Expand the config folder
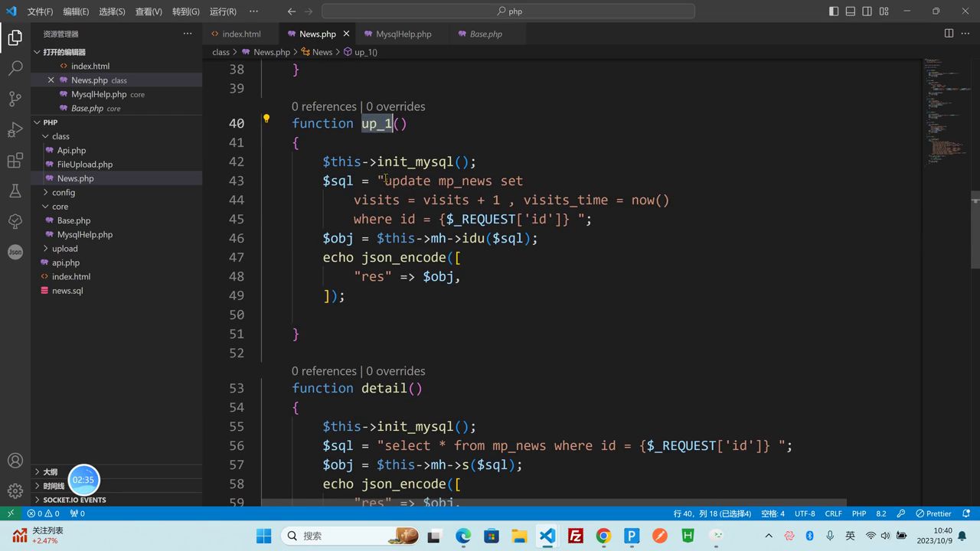 point(116,192)
